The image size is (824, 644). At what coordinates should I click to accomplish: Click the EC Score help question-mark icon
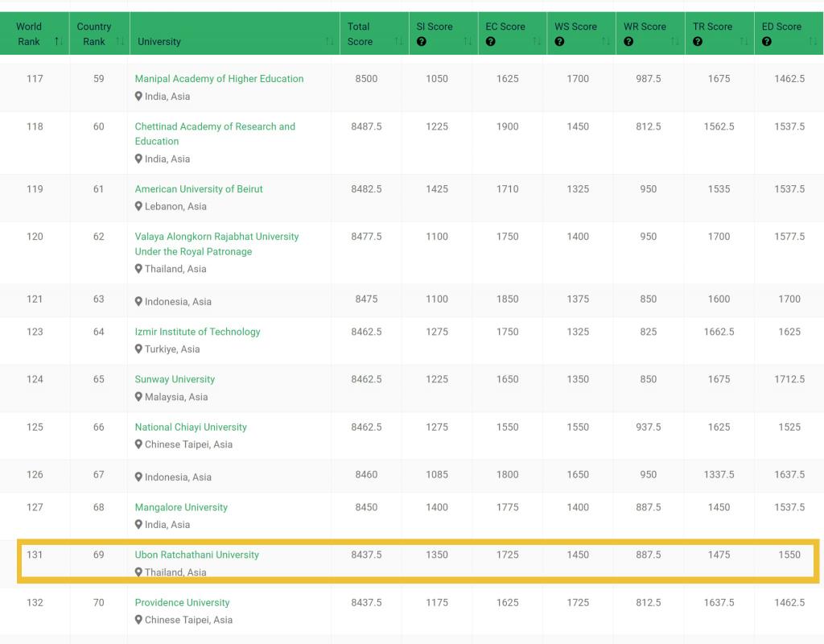point(490,42)
